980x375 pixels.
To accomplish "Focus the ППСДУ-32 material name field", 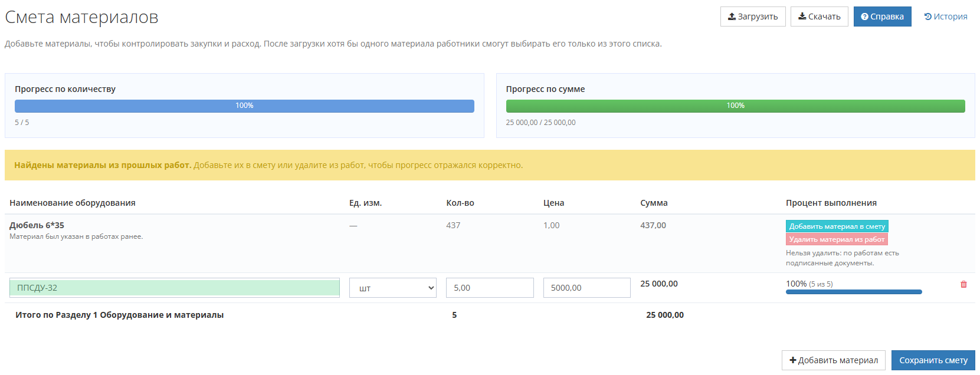I will [175, 288].
